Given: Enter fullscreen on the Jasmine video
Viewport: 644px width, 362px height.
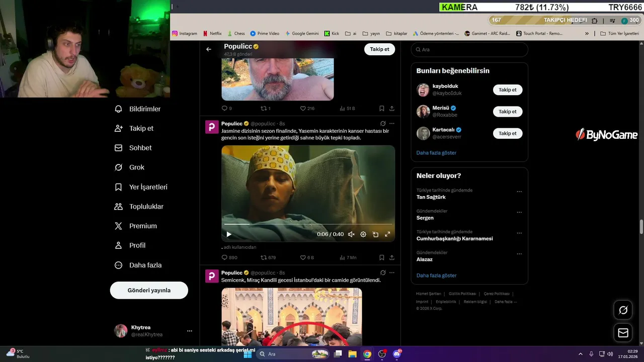Looking at the screenshot, I should 387,234.
